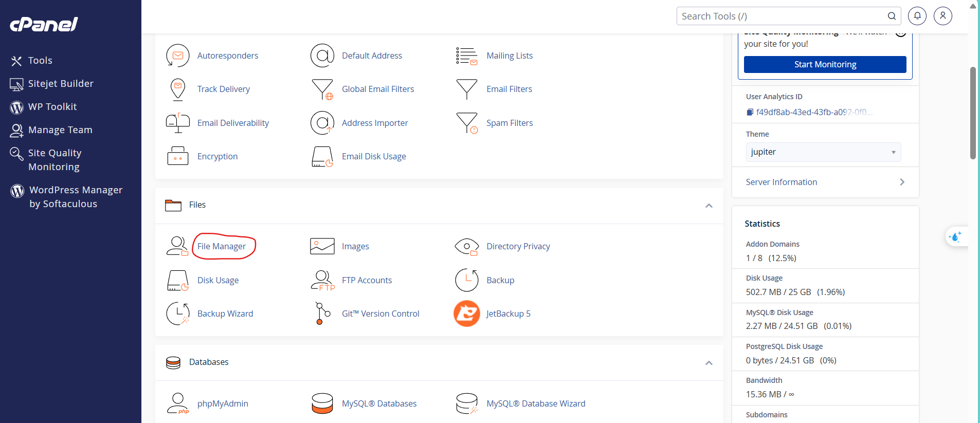
Task: Open the Email Deliverability link
Action: point(233,123)
